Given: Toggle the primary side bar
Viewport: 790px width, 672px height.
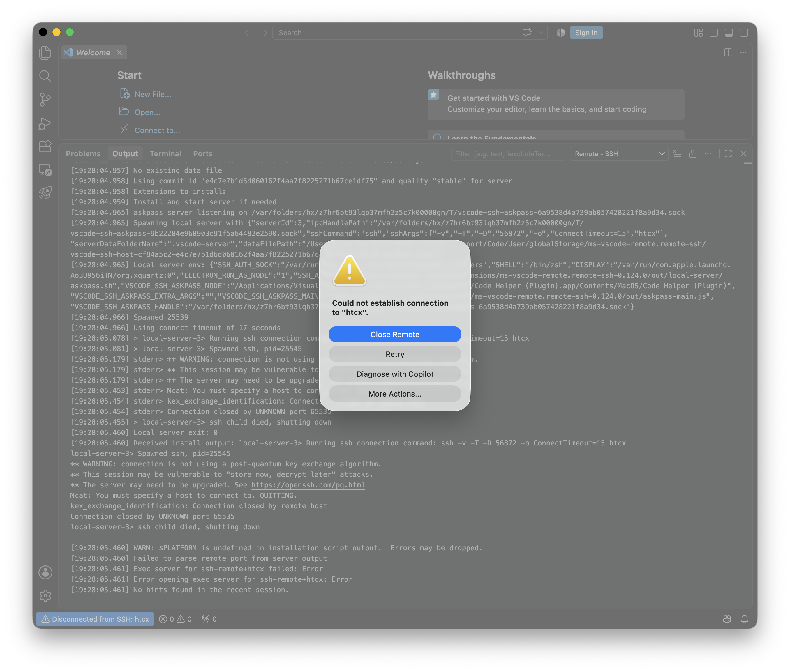Looking at the screenshot, I should click(x=714, y=33).
